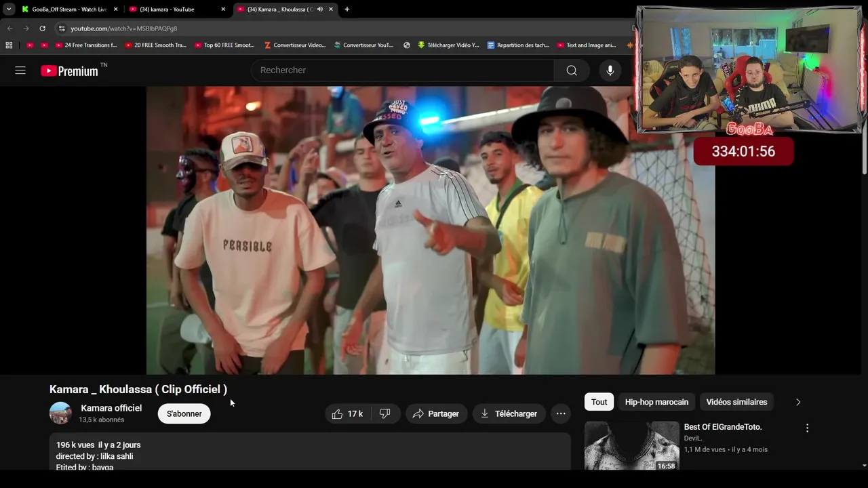Focus the Rechercher search field
868x488 pixels.
pos(403,70)
